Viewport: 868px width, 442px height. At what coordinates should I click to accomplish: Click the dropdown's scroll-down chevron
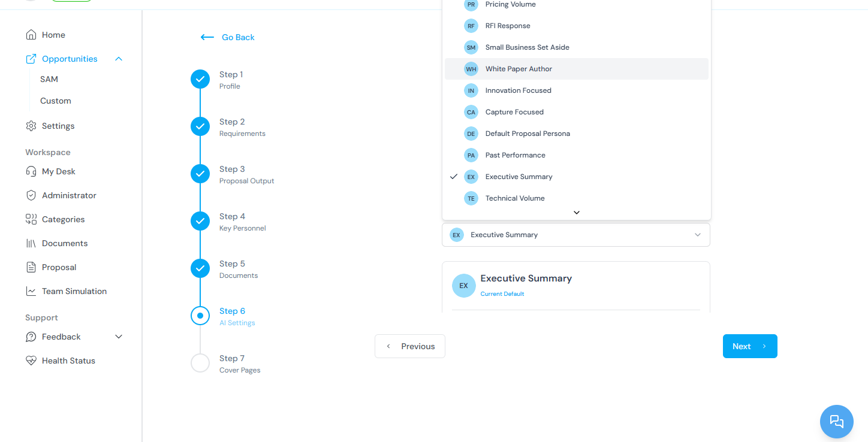577,213
